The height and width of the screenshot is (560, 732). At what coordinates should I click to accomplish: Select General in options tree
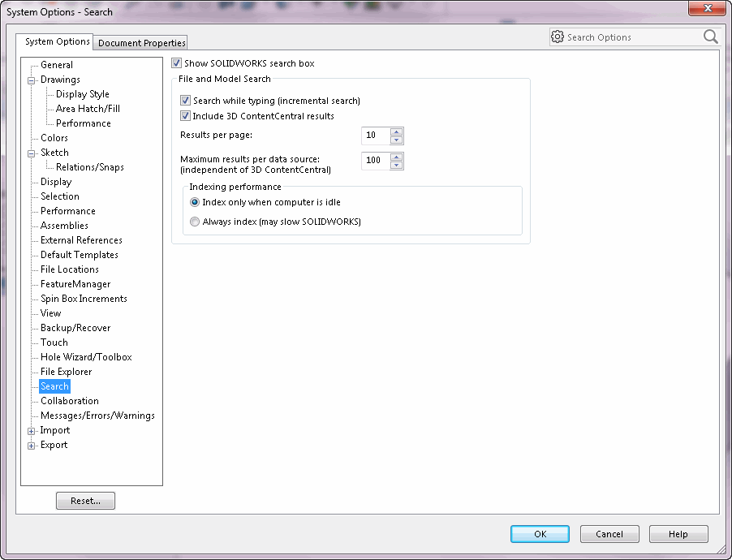click(x=57, y=65)
